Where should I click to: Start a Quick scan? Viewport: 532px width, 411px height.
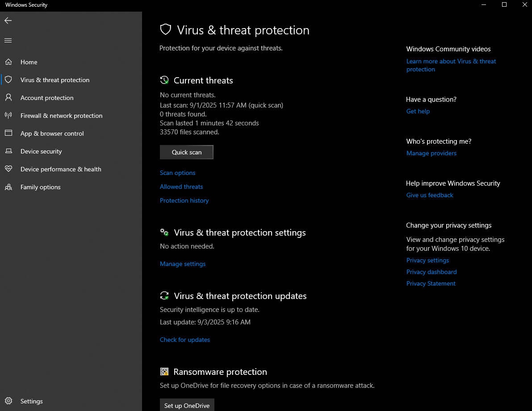[x=187, y=152]
